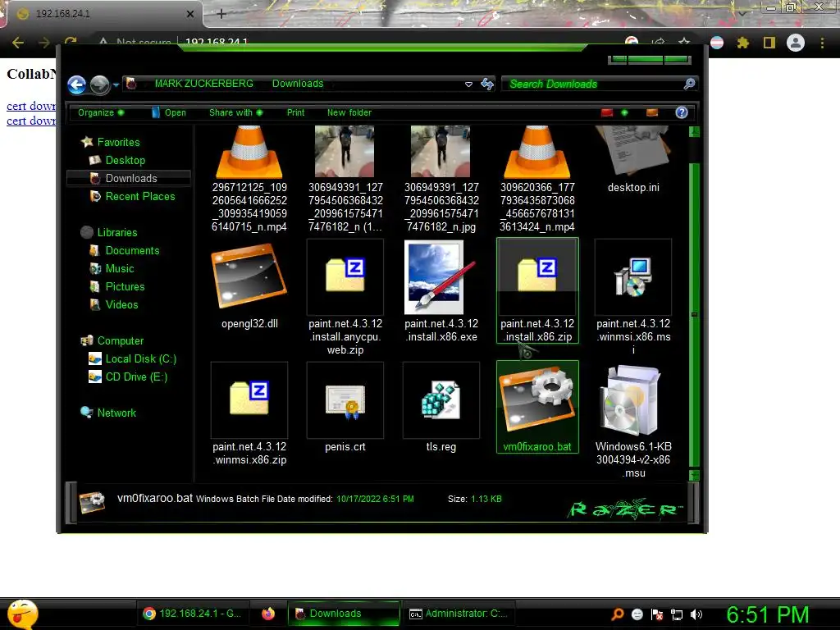The height and width of the screenshot is (630, 840).
Task: Switch to Chrome 192.168.24.1 taskbar button
Action: [195, 614]
